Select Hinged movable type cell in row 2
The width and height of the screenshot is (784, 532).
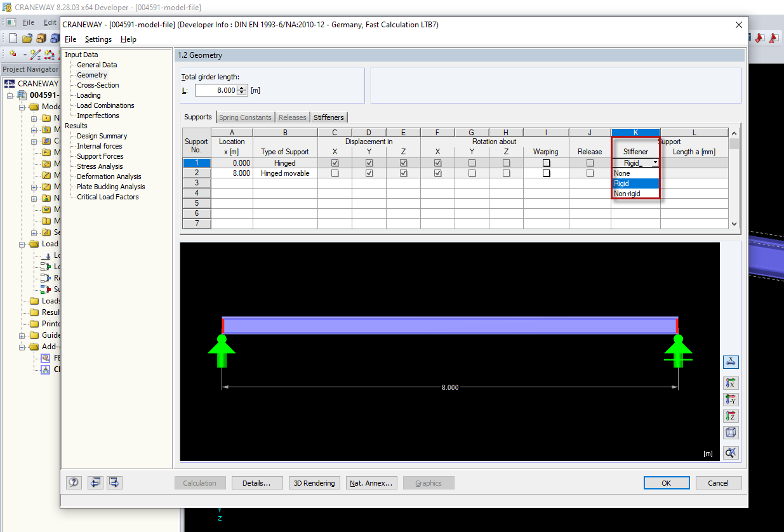285,173
